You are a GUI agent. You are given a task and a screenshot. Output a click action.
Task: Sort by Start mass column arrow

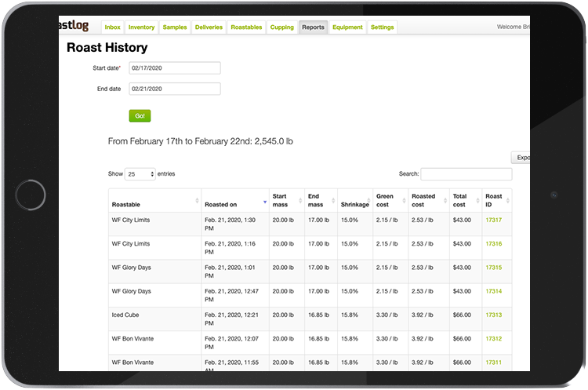point(300,201)
